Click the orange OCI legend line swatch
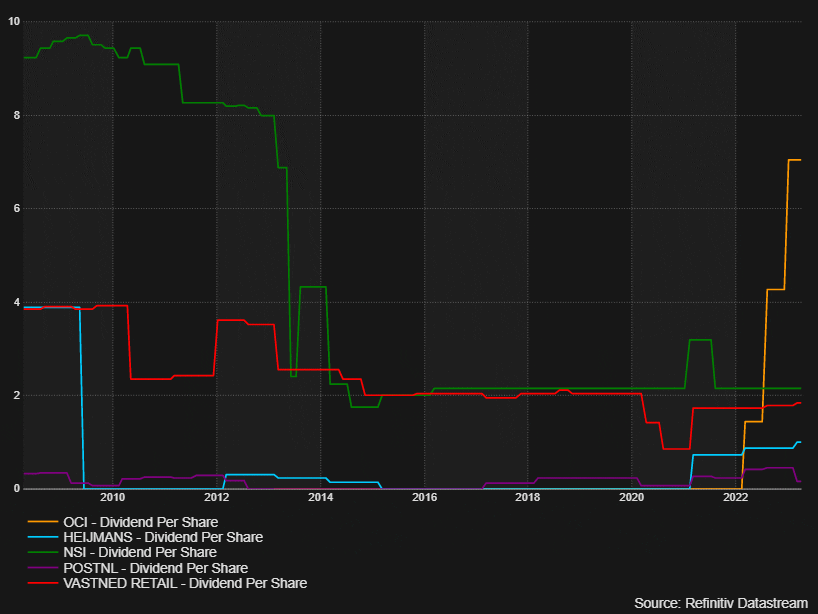This screenshot has height=614, width=818. point(43,522)
